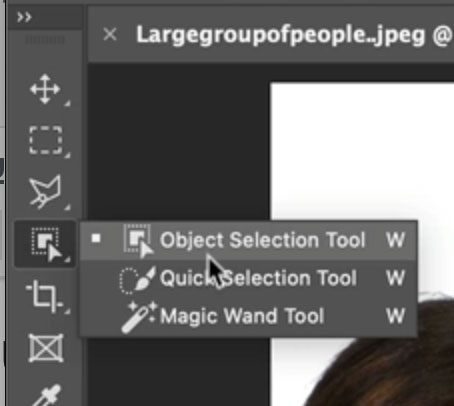454x406 pixels.
Task: Choose Quick Selection Tool from flyout
Action: point(249,278)
